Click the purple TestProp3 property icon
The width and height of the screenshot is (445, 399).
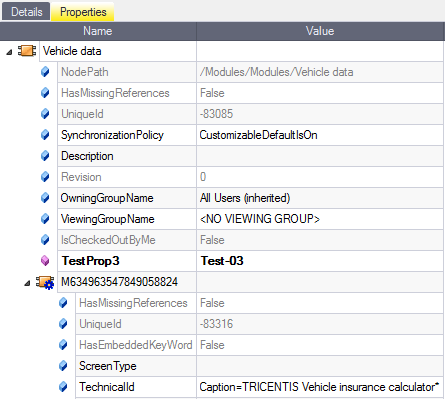45,261
